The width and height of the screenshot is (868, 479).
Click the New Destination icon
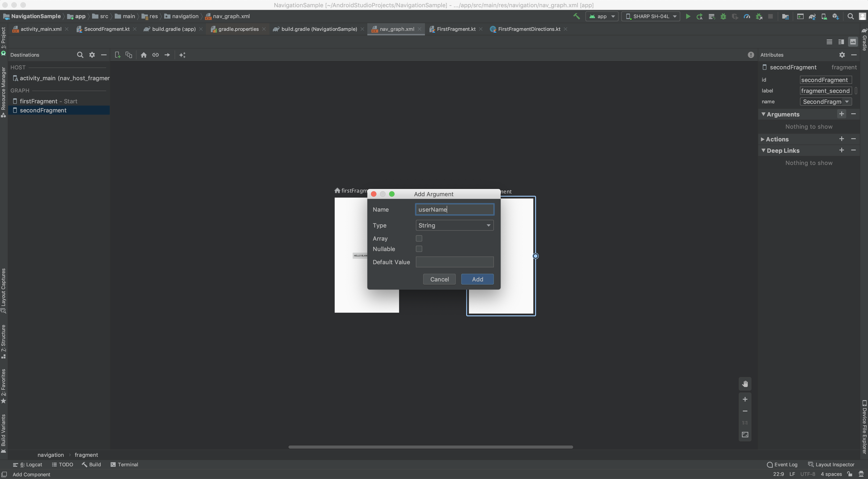[117, 55]
